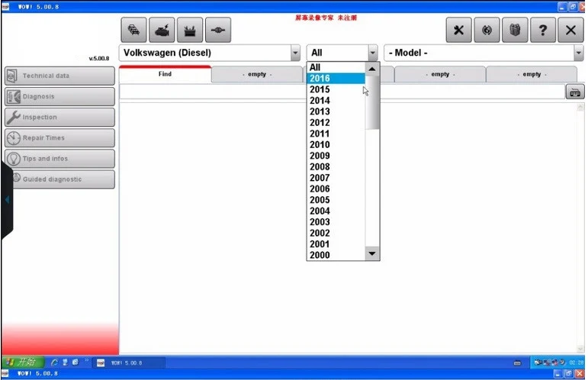Collapse the year dropdown showing All
This screenshot has height=380, width=588.
click(x=372, y=53)
